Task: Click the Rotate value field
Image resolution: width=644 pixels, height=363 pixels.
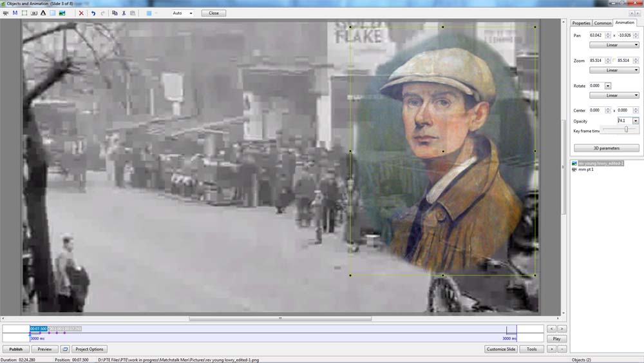Action: (596, 86)
